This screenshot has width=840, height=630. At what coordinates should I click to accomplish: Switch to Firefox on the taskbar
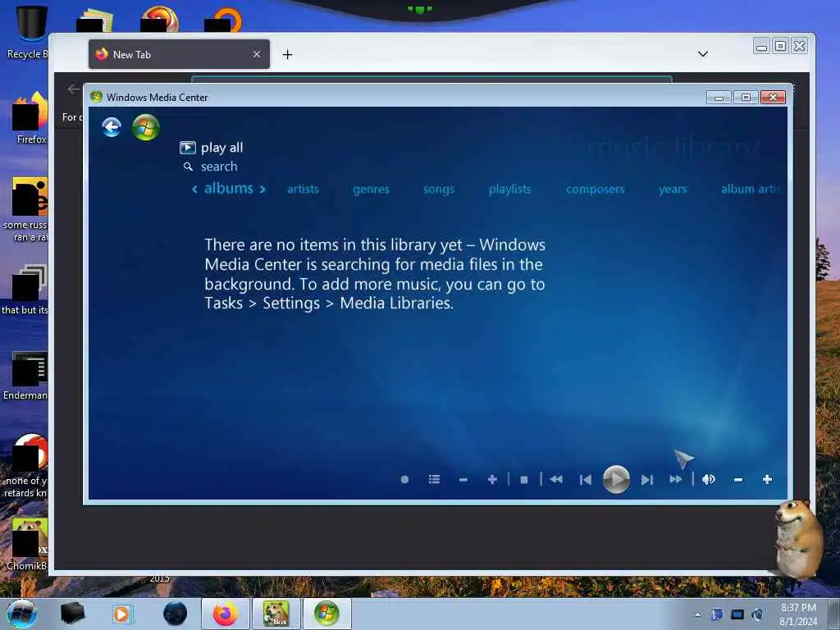(225, 614)
